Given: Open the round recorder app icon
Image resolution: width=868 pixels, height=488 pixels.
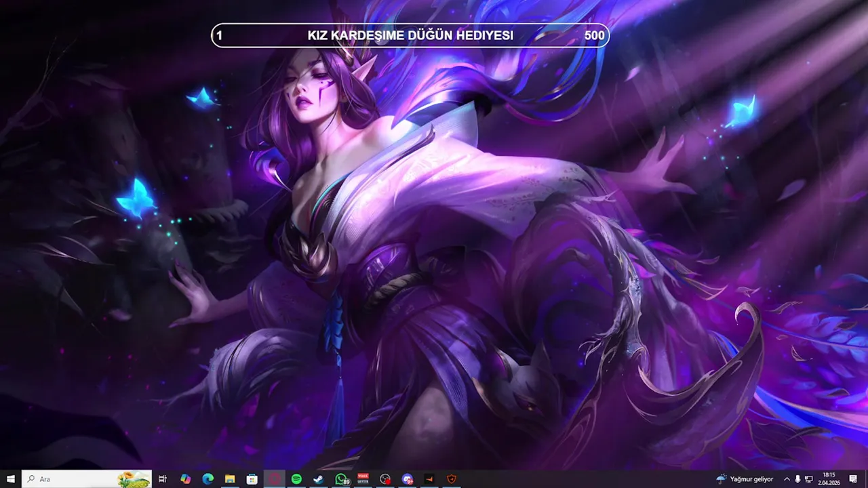Looking at the screenshot, I should [x=385, y=479].
